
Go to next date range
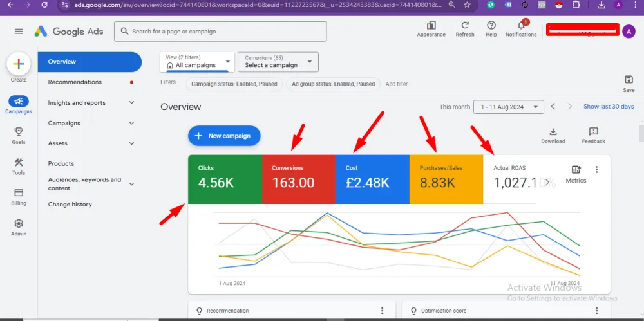click(x=570, y=107)
